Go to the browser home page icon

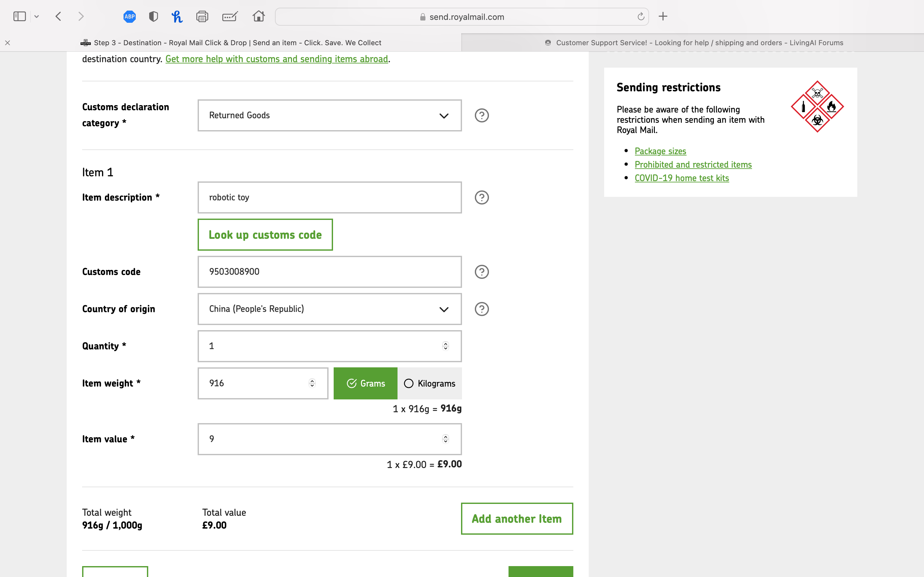coord(259,16)
